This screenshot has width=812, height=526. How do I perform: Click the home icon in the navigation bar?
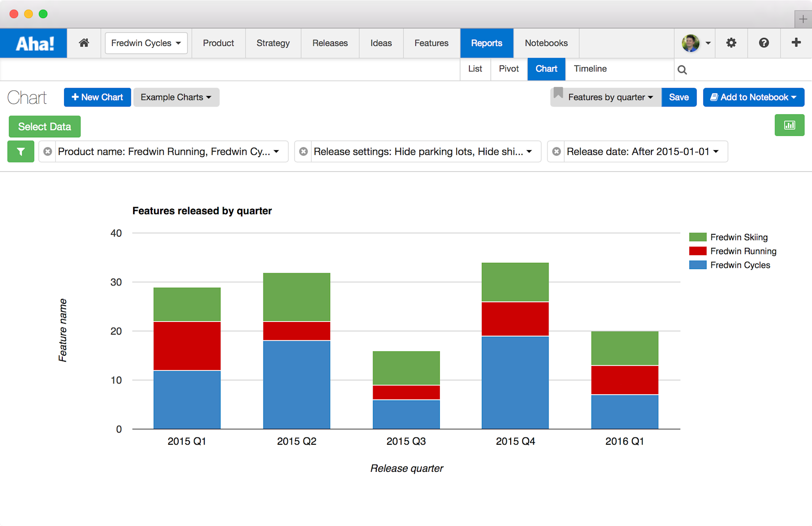click(84, 43)
